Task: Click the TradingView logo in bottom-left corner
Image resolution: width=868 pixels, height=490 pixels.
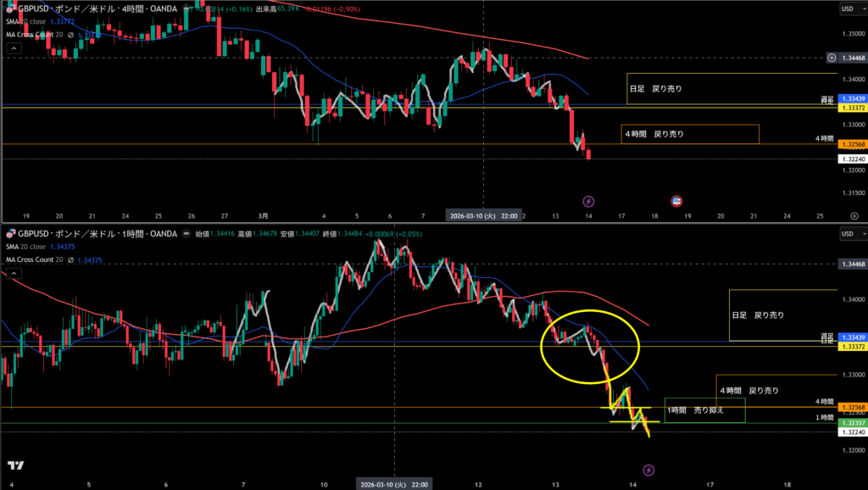Action: [x=14, y=465]
